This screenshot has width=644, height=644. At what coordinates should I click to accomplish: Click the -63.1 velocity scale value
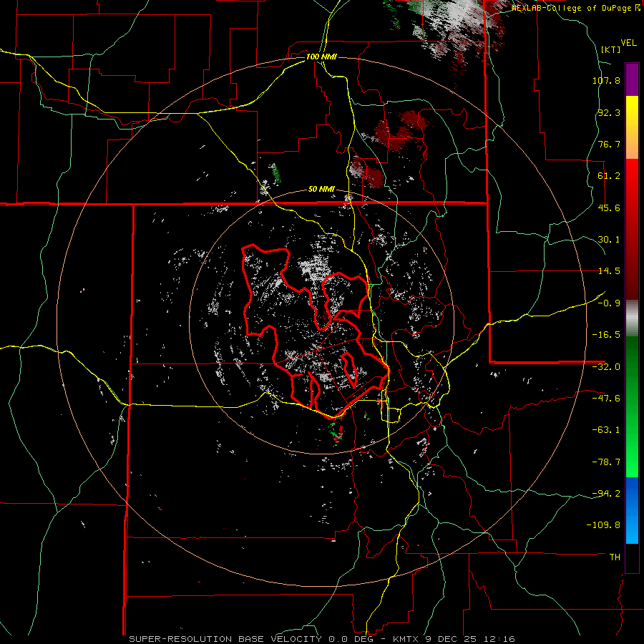[606, 430]
